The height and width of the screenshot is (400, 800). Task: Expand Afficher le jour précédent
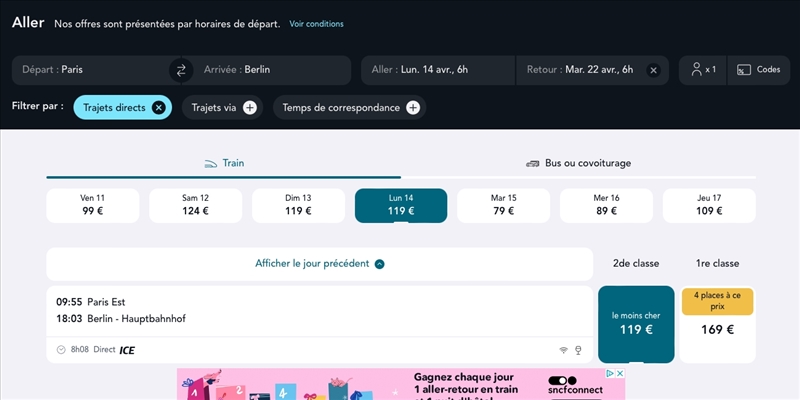click(320, 264)
